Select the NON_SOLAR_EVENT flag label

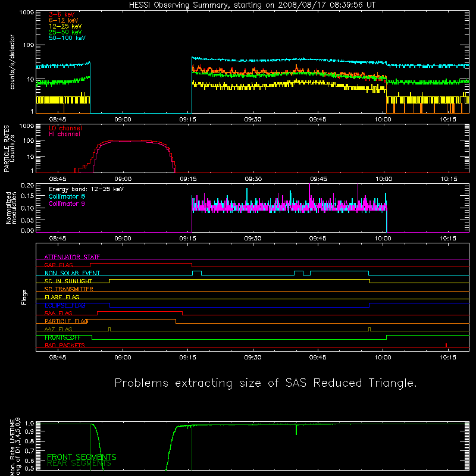tap(72, 273)
